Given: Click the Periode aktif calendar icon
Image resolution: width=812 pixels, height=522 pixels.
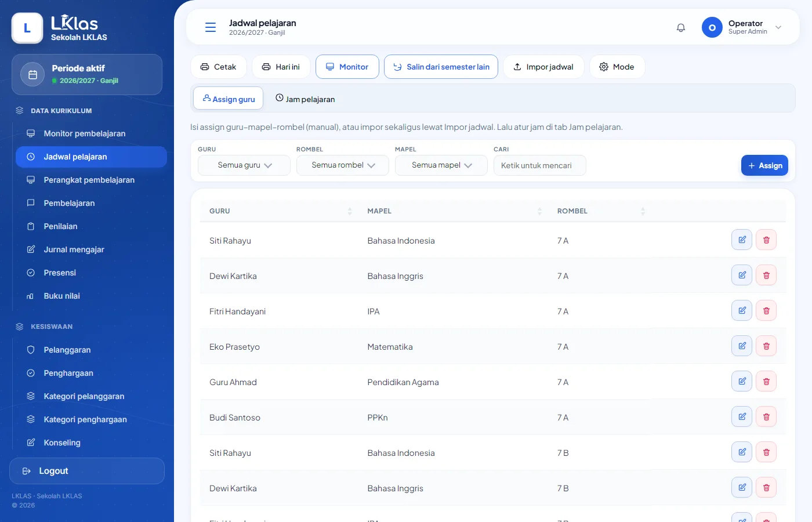Looking at the screenshot, I should (32, 74).
